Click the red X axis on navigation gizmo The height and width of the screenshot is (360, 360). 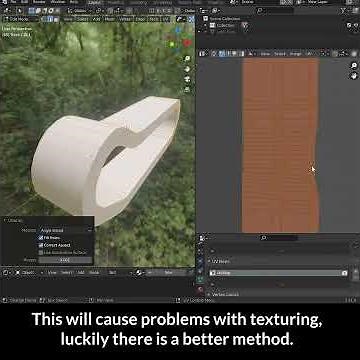(188, 43)
